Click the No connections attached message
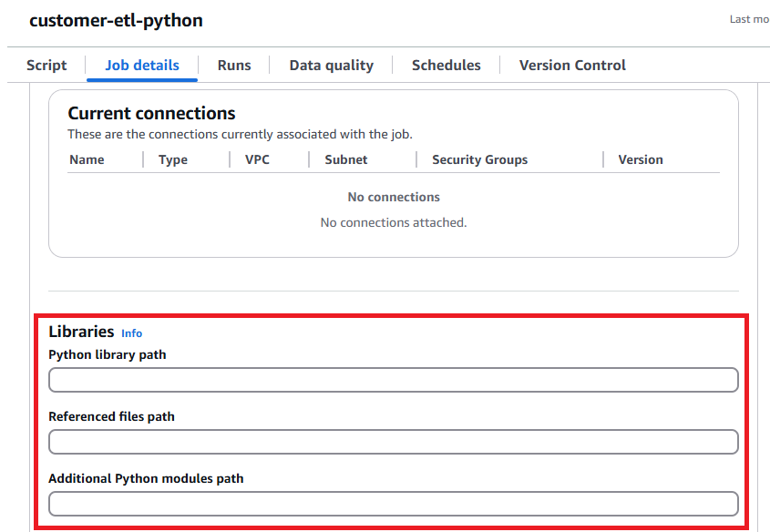The image size is (770, 532). (394, 222)
